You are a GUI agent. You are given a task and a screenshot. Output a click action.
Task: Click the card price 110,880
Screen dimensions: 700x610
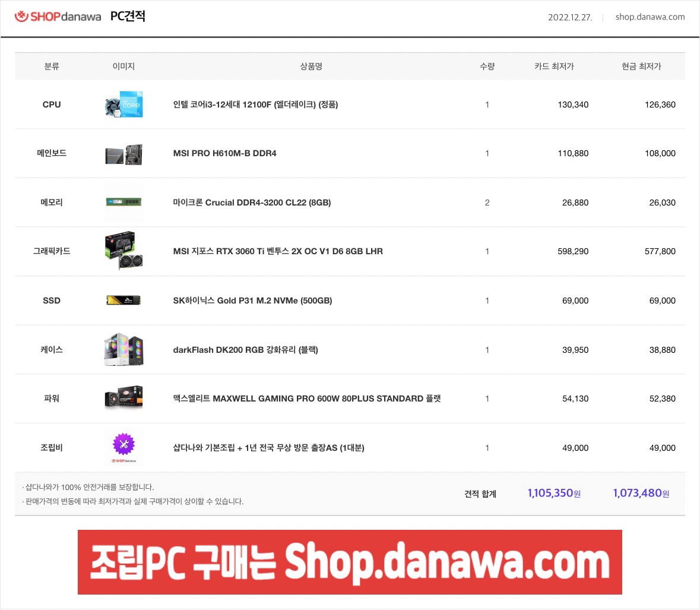tap(573, 153)
